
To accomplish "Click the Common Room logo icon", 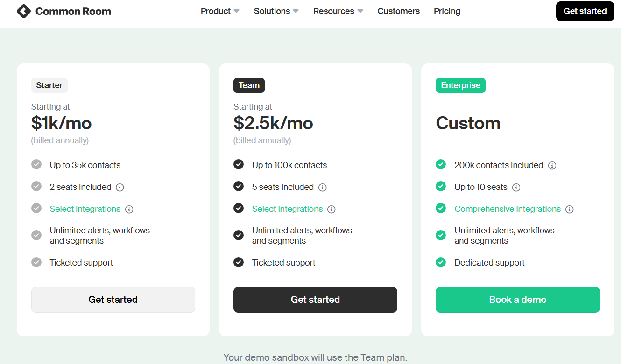I will (23, 11).
